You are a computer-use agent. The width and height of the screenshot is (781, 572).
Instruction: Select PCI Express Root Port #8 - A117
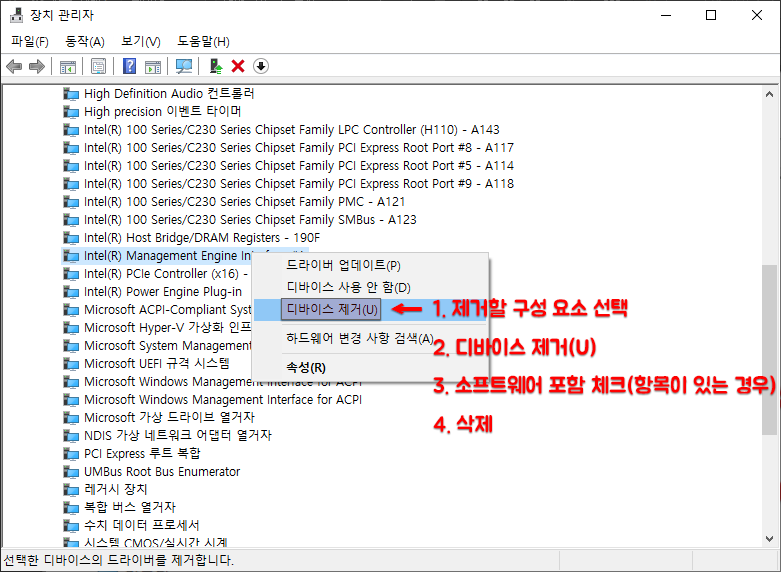299,147
